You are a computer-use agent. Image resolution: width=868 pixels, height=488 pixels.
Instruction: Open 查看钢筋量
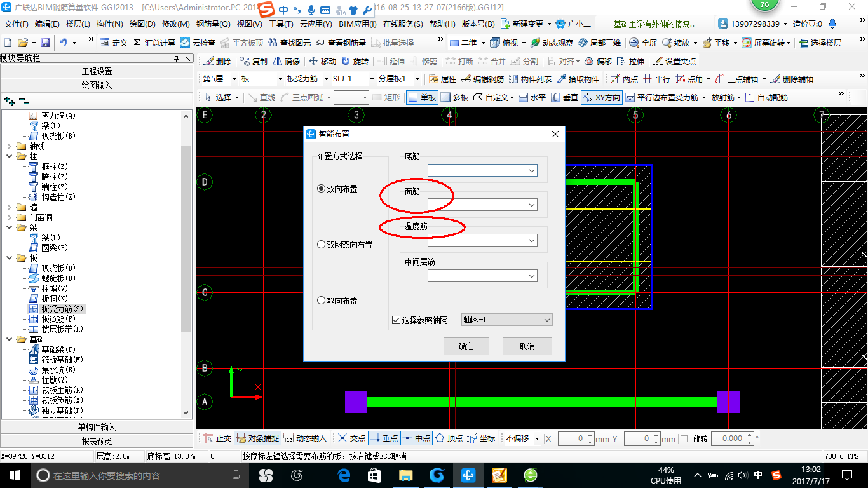tap(341, 43)
